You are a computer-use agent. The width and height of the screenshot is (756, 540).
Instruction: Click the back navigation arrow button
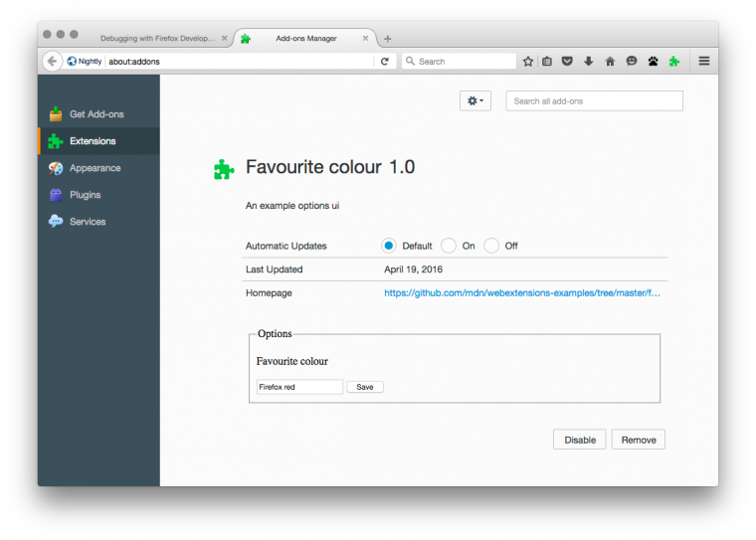pyautogui.click(x=52, y=62)
